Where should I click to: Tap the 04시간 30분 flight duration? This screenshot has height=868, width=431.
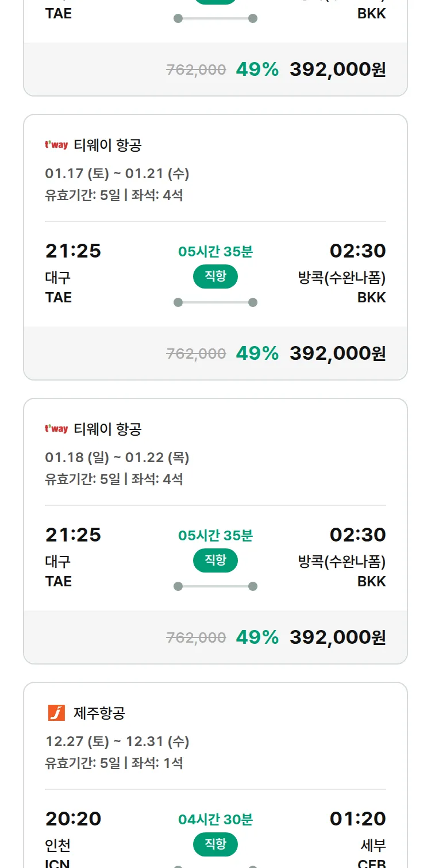(x=215, y=819)
